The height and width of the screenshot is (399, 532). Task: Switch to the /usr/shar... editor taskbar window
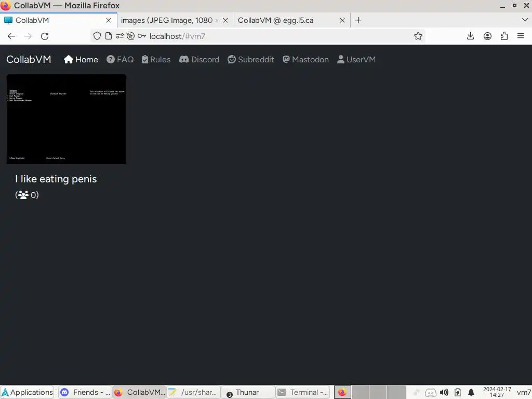[x=193, y=392]
